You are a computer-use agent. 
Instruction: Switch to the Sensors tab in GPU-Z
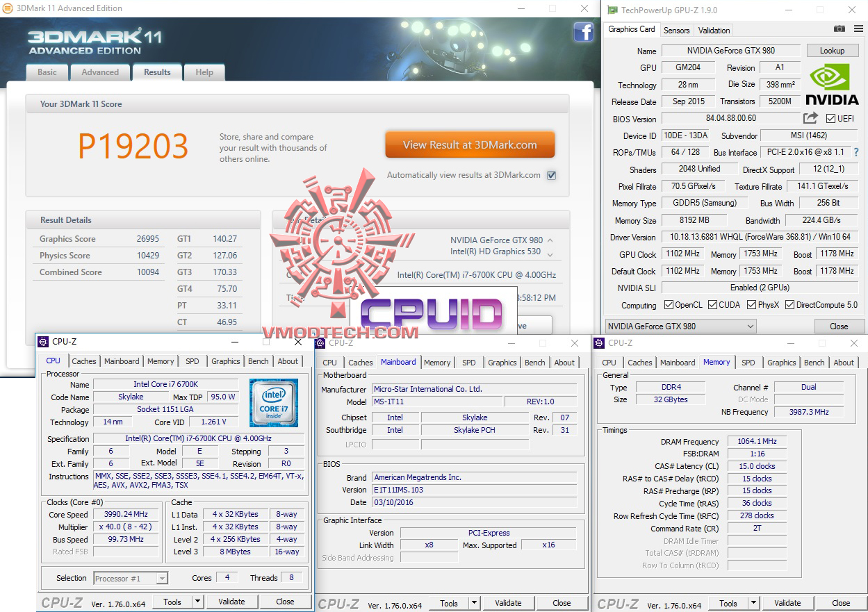point(676,31)
